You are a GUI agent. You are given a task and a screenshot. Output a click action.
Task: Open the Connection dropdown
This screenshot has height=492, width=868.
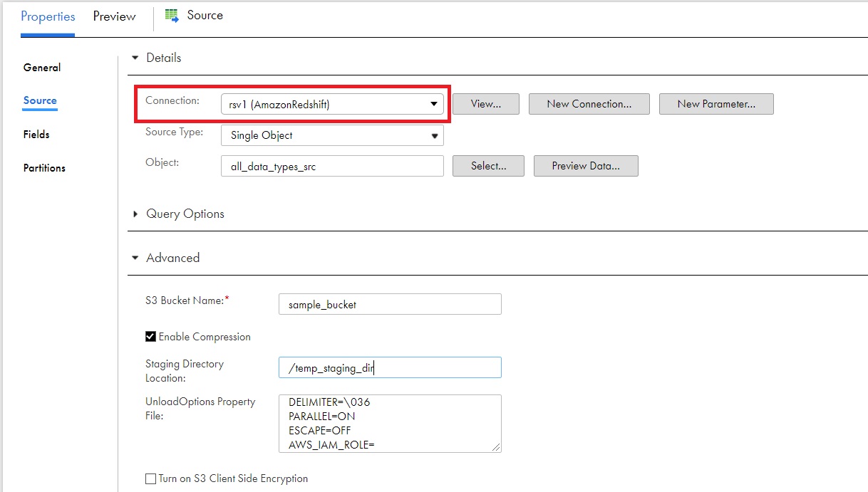click(332, 104)
